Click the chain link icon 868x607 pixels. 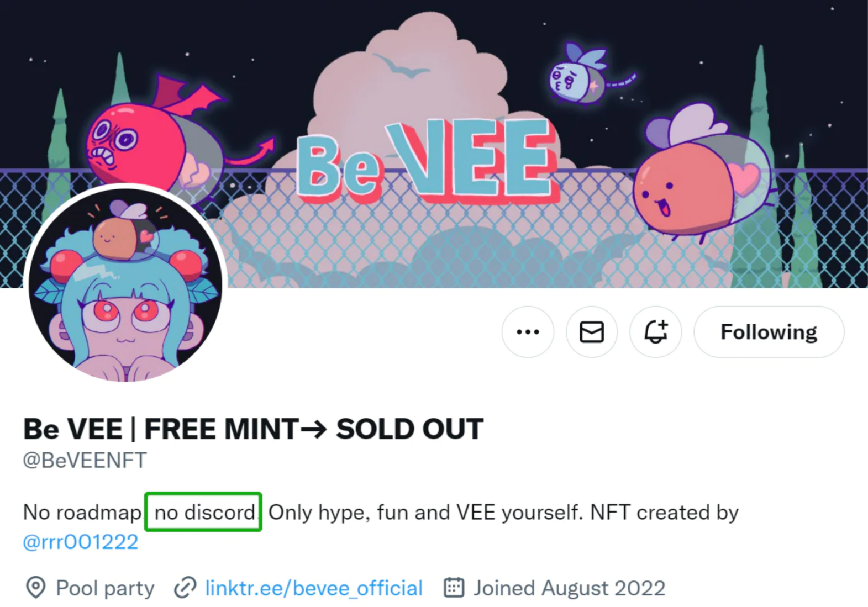(x=185, y=588)
